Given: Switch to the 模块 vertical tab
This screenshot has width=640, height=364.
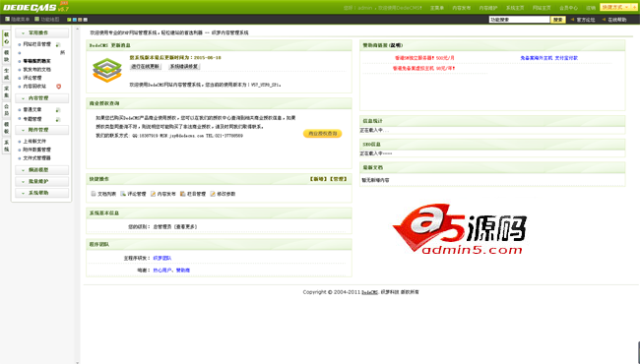Looking at the screenshot, I should coord(6,56).
